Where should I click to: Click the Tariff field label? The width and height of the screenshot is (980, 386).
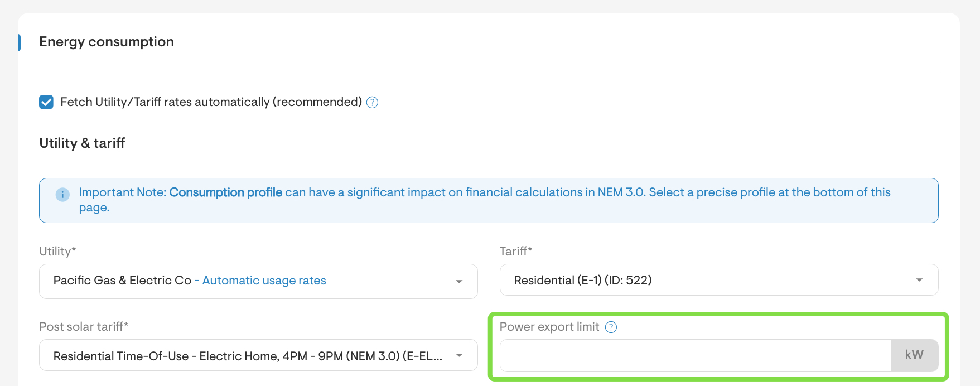515,252
